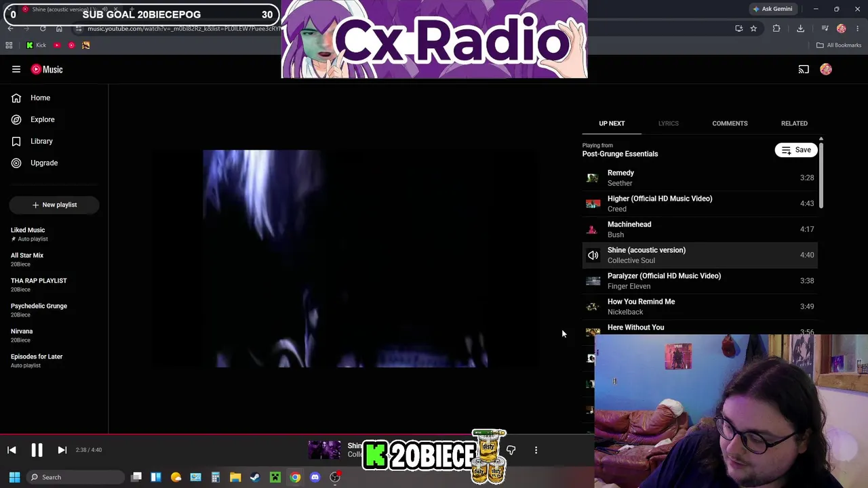This screenshot has height=488, width=868.
Task: Open the Windows Start menu
Action: 14,477
